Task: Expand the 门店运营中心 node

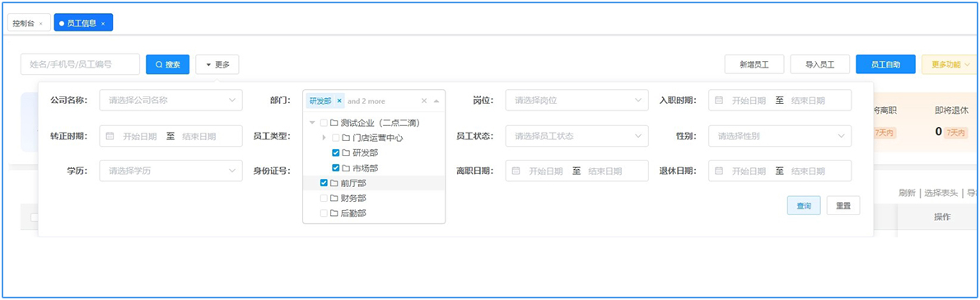Action: (324, 138)
